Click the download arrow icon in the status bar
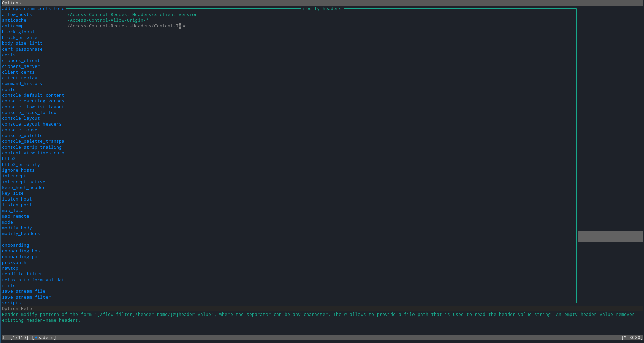Screen dimensions: 644x343 (3, 337)
